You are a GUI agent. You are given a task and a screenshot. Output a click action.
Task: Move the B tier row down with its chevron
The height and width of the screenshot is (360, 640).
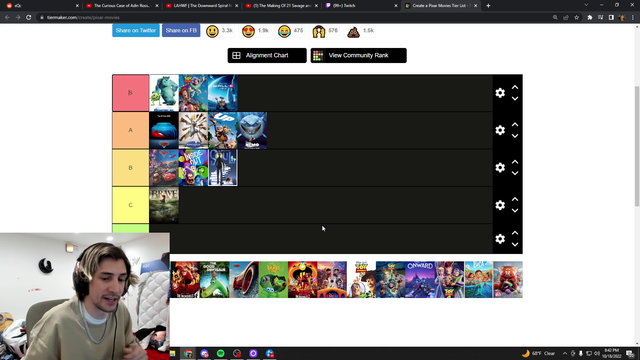(x=515, y=173)
